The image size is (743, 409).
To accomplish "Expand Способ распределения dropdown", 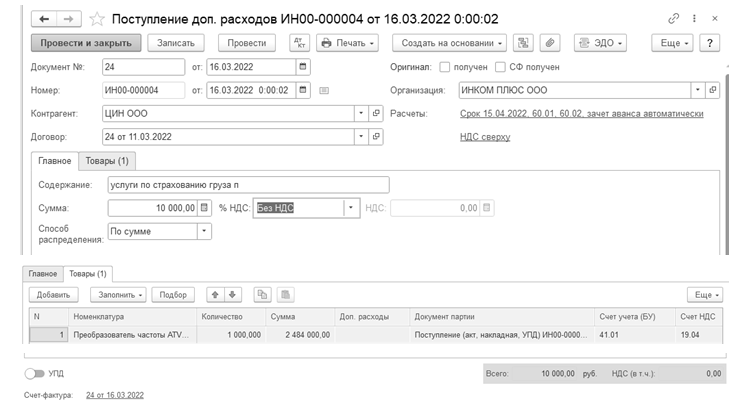I will pyautogui.click(x=204, y=231).
